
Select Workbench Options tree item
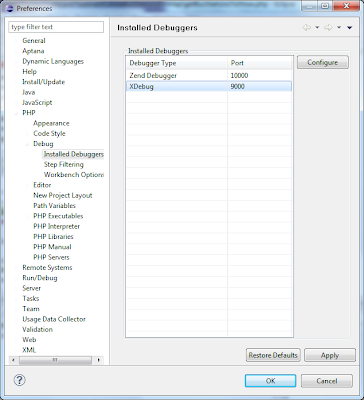tap(74, 175)
